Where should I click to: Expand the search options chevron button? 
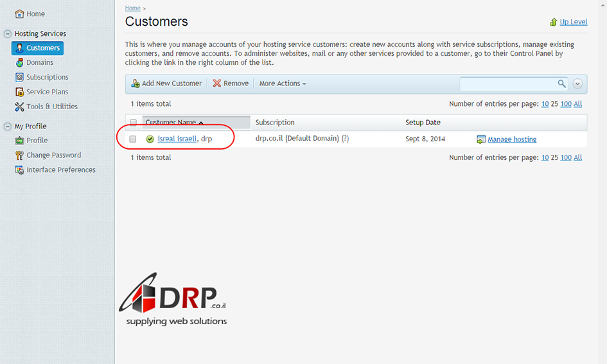tap(577, 84)
